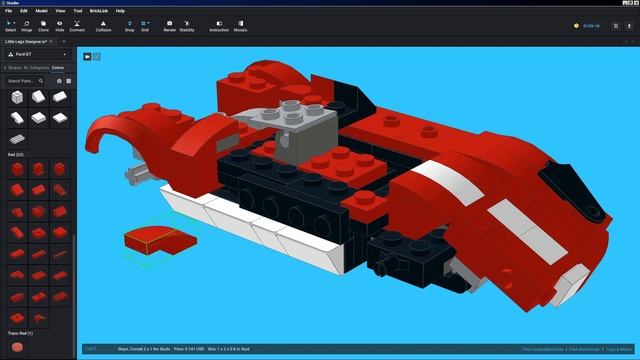Open the Select tool dropdown arrow
Screen dimensions: 640x360
pos(14,23)
